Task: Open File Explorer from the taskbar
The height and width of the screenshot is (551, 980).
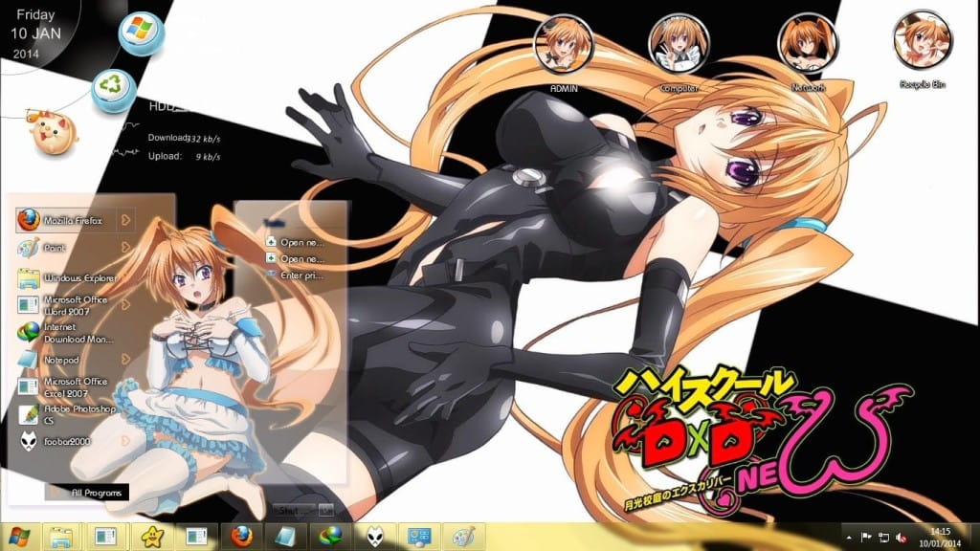Action: pos(61,537)
